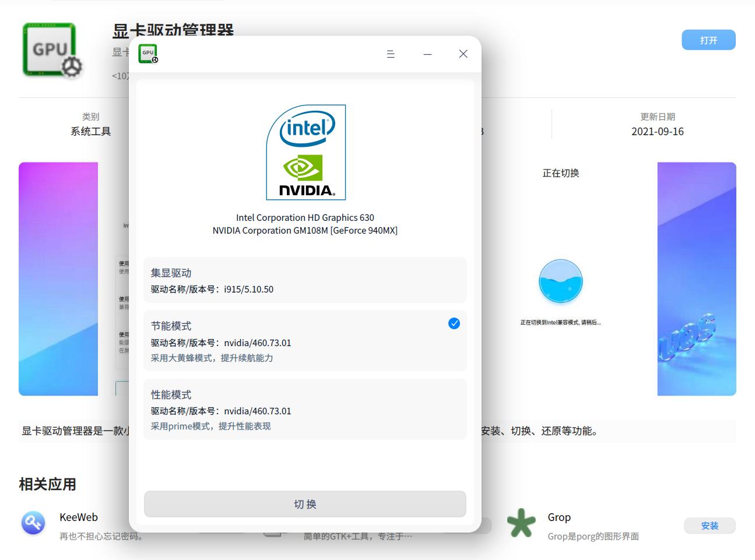Click the i915/5.10.50 driver version text
The height and width of the screenshot is (560, 755).
coord(248,289)
